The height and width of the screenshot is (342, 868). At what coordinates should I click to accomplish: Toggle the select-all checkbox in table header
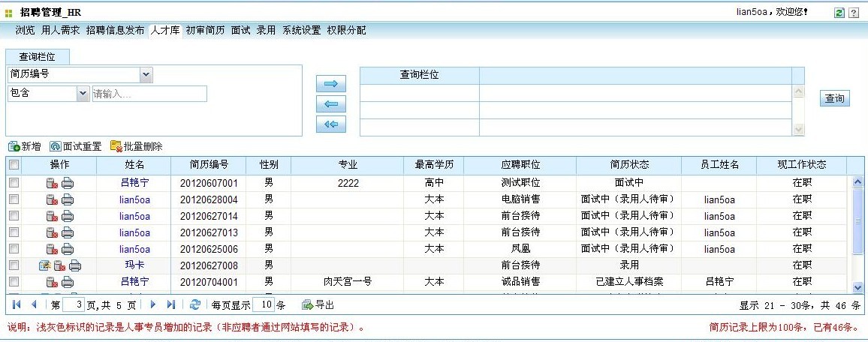point(14,165)
